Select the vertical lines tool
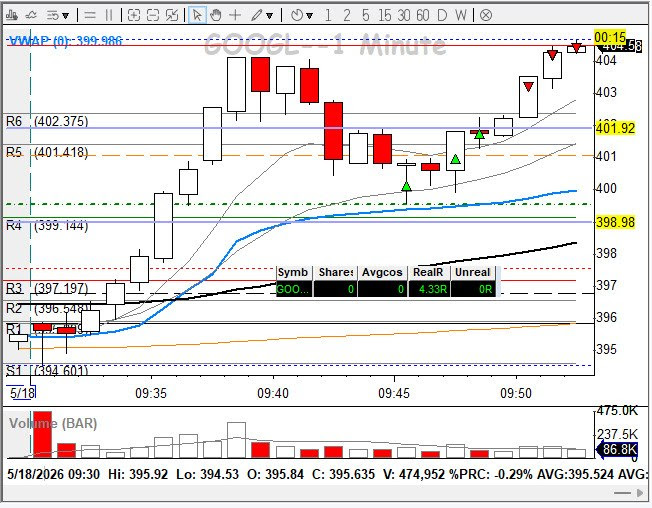Viewport: 652px width, 508px height. coord(109,16)
